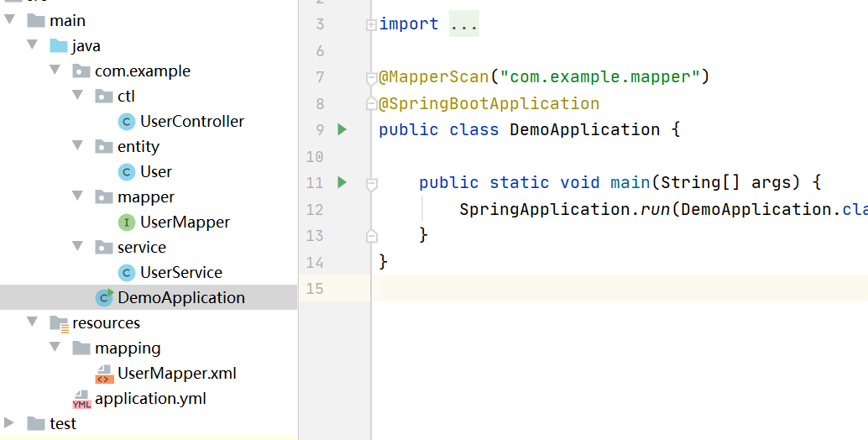Viewport: 868px width, 440px height.
Task: Click SpringApplication on line 12
Action: point(544,209)
